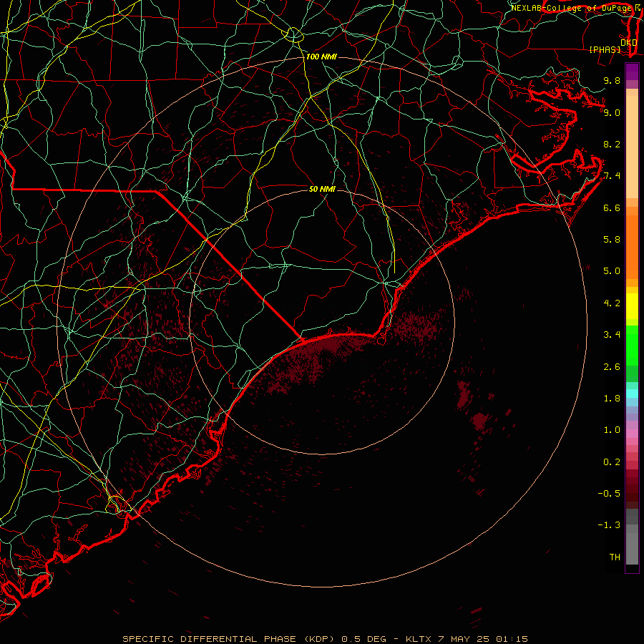The height and width of the screenshot is (644, 644).
Task: Click the 6.6 scale value
Action: tap(612, 208)
